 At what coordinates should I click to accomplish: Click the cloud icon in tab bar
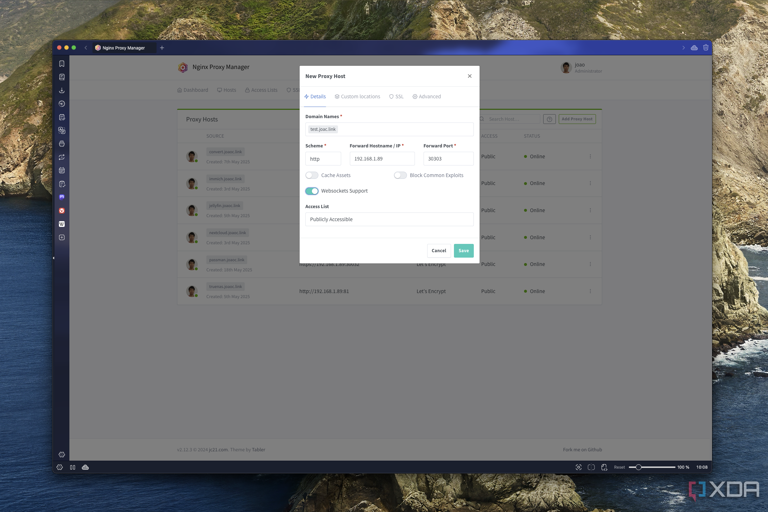point(694,48)
